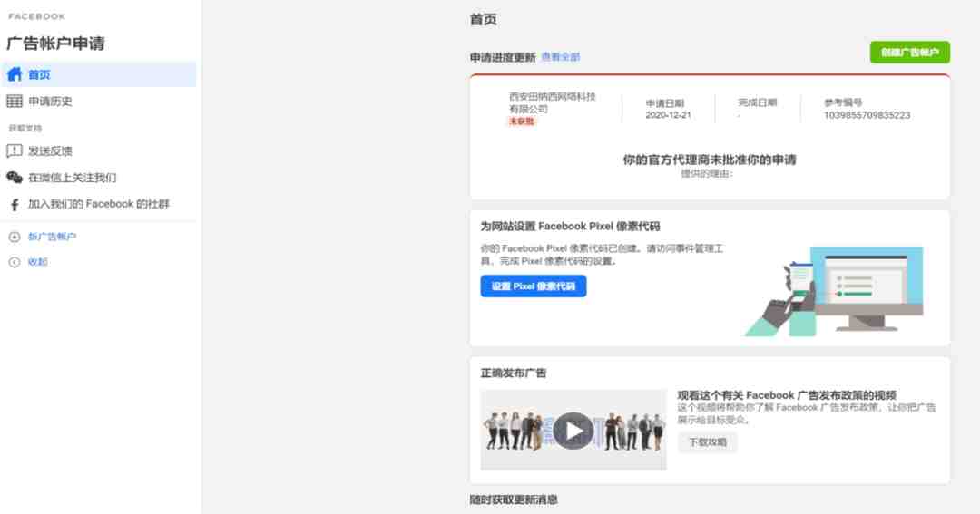Click the 新广告帐户 link
This screenshot has width=980, height=514.
click(52, 237)
